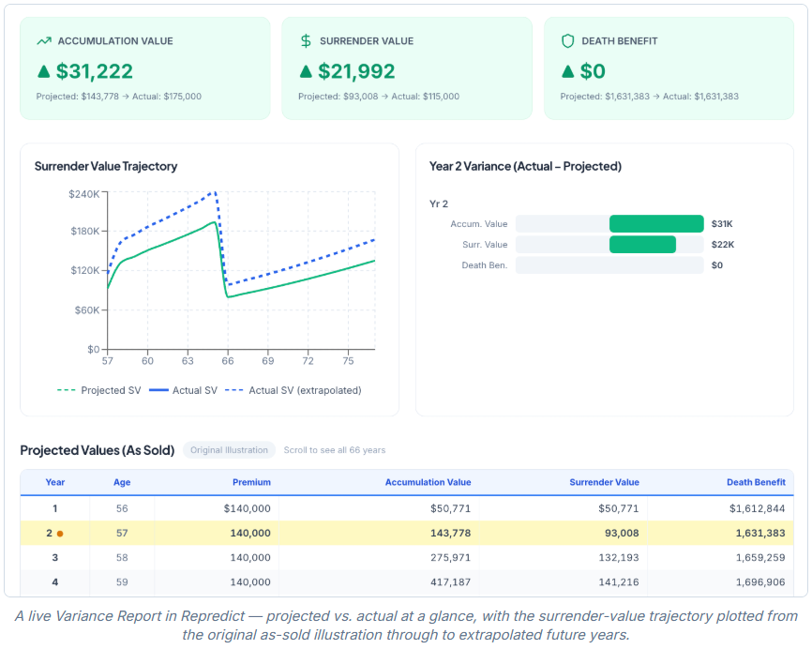This screenshot has height=649, width=812.
Task: Sort by Death Benefit column header
Action: [x=756, y=482]
